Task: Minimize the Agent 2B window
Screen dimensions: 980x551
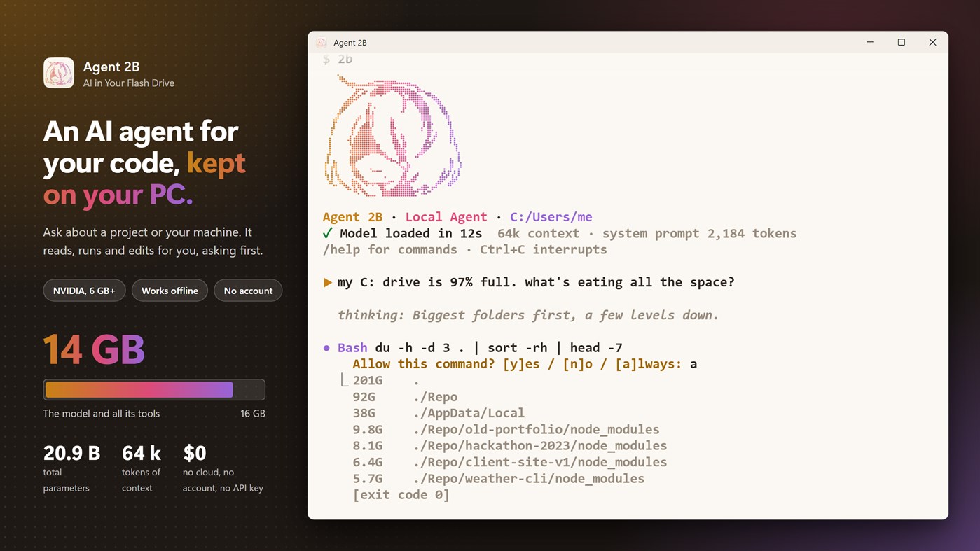Action: [870, 42]
